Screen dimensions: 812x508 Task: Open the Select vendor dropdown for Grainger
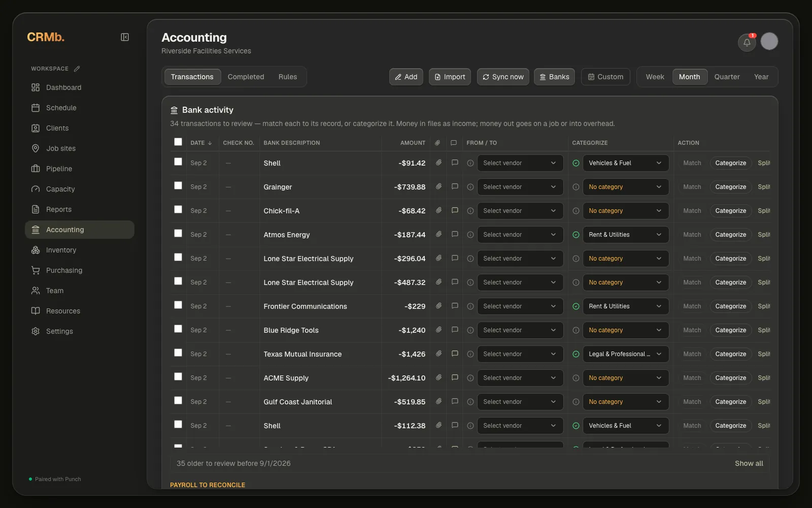click(x=520, y=187)
